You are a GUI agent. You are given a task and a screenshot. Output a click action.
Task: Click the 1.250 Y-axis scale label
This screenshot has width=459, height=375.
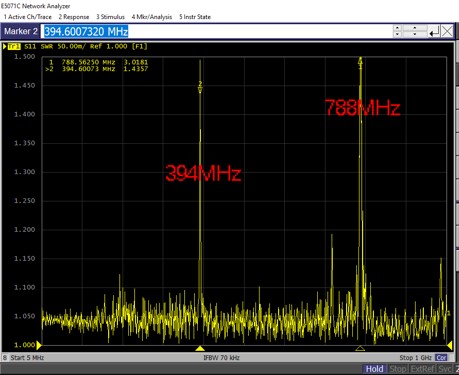[x=24, y=201]
